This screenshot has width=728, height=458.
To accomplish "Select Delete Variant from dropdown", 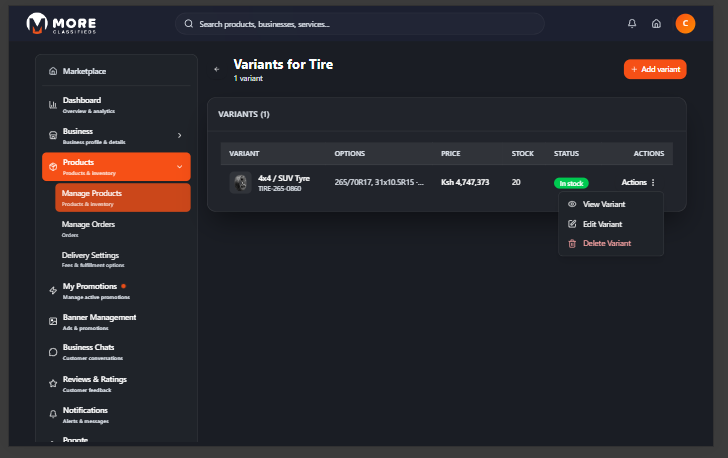I will [x=606, y=243].
